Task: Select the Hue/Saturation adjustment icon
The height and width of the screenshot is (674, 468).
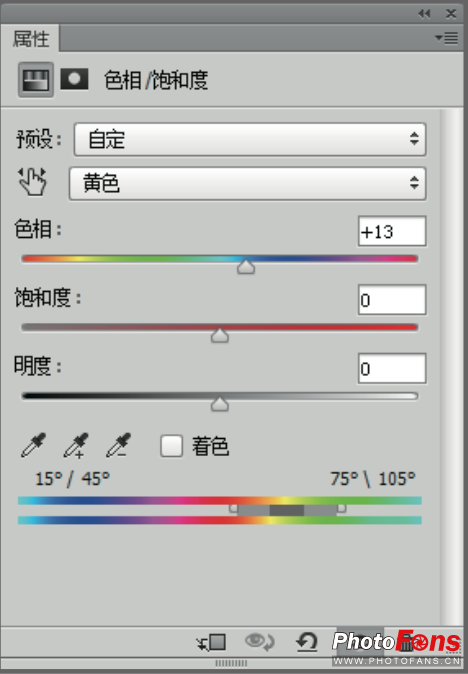Action: [36, 80]
